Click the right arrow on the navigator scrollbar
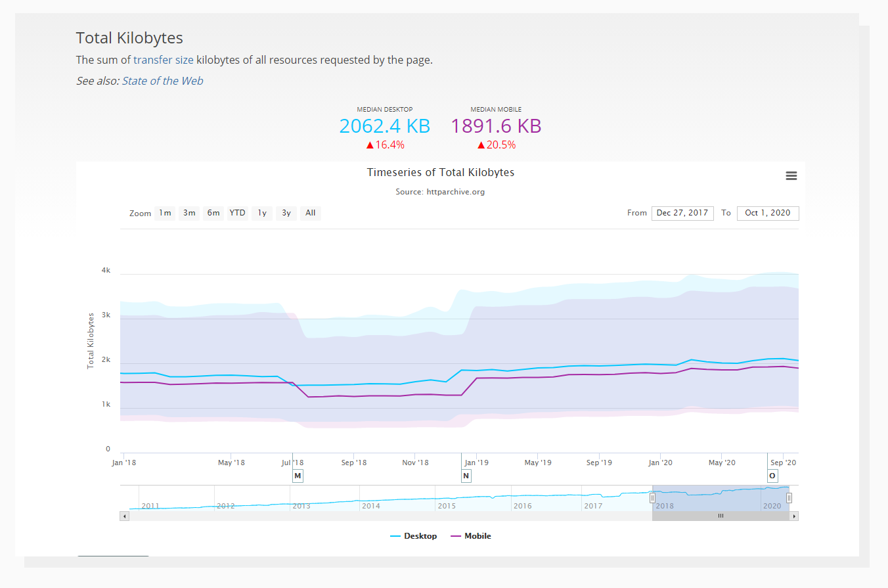 coord(793,516)
